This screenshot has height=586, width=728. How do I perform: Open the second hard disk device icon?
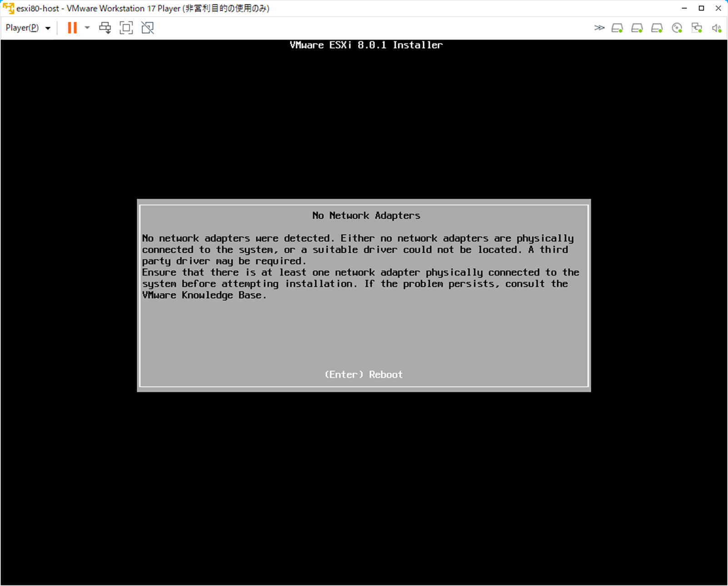click(x=637, y=28)
